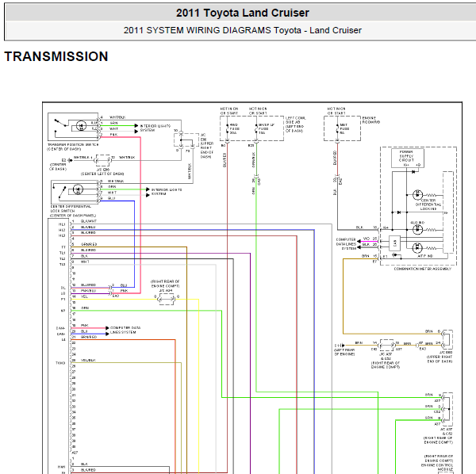Screen dimensions: 476x474
Task: Click the CENTER DIFFERENTIAL LOCK IND lamp symbol
Action: (418, 195)
